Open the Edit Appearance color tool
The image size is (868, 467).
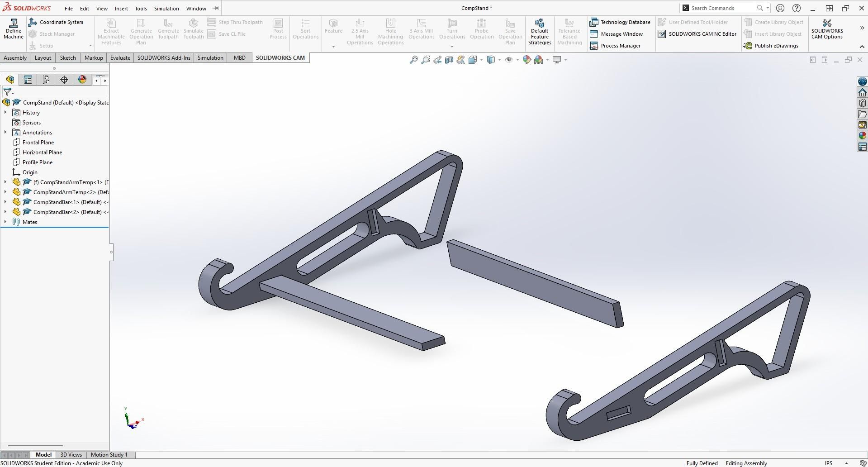(526, 59)
